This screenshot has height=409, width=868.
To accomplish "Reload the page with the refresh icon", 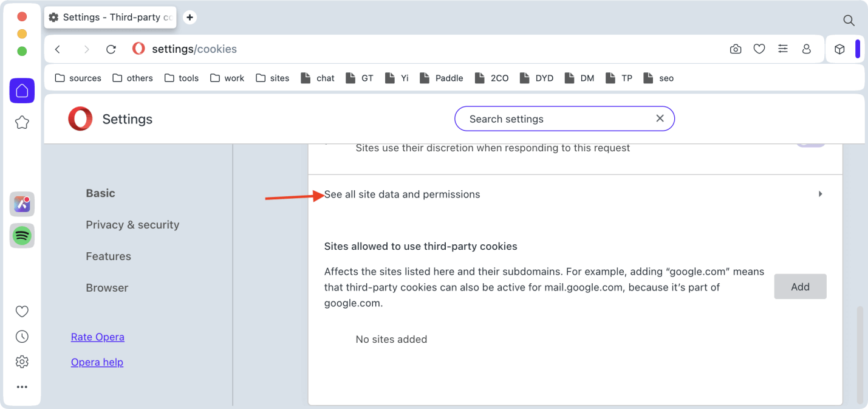I will 111,49.
